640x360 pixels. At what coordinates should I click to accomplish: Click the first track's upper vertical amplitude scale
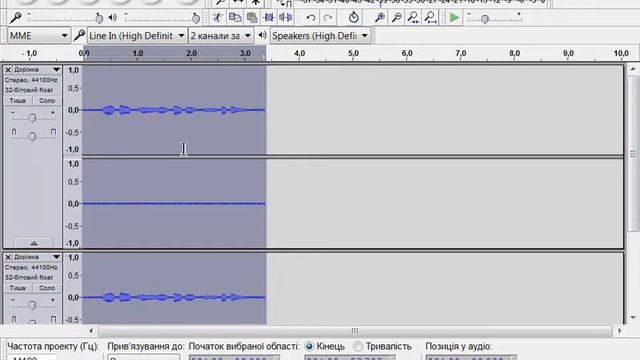pos(73,110)
